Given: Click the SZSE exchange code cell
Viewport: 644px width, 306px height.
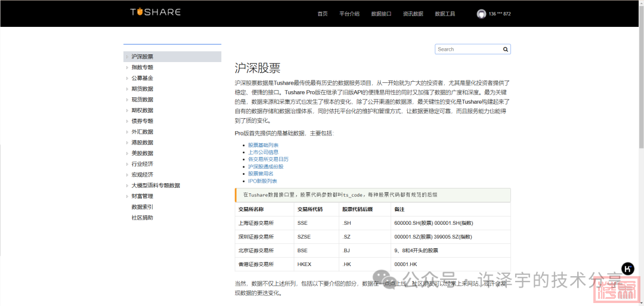Looking at the screenshot, I should click(x=316, y=237).
